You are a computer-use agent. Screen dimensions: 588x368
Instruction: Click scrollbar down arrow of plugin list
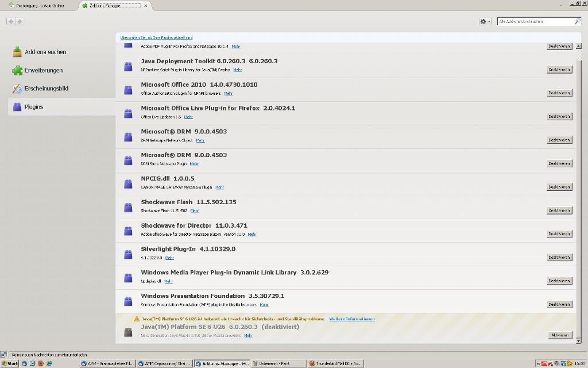coord(579,341)
